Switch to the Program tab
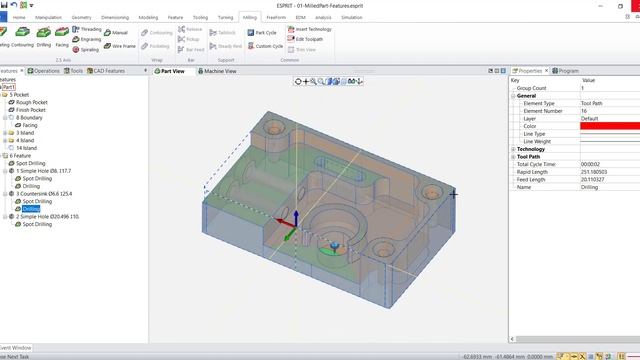640x360 pixels. [565, 71]
